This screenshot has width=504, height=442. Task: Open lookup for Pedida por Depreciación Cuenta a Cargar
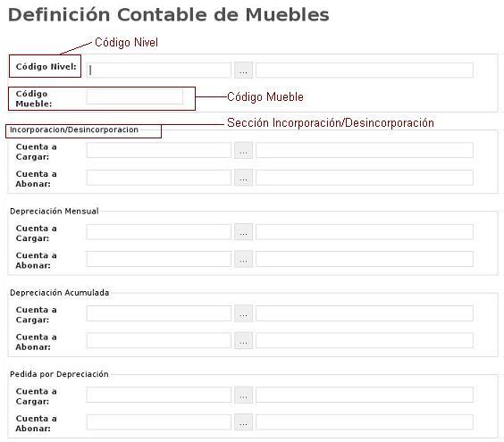[x=243, y=395]
